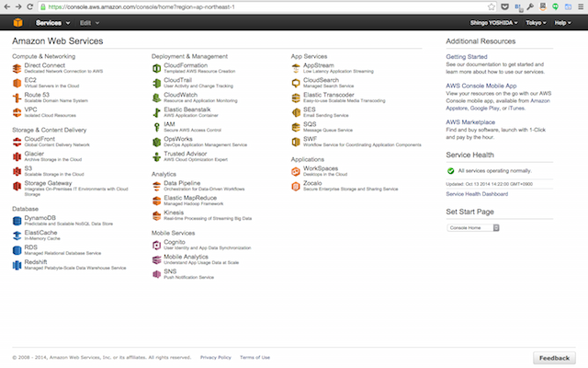Open the WorkSpaces text link

321,168
